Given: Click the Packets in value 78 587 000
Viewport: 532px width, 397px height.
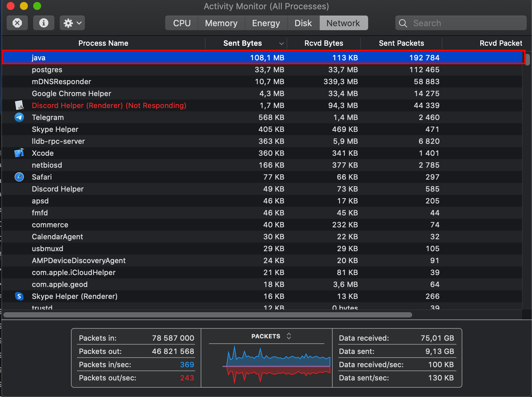Looking at the screenshot, I should pos(173,338).
